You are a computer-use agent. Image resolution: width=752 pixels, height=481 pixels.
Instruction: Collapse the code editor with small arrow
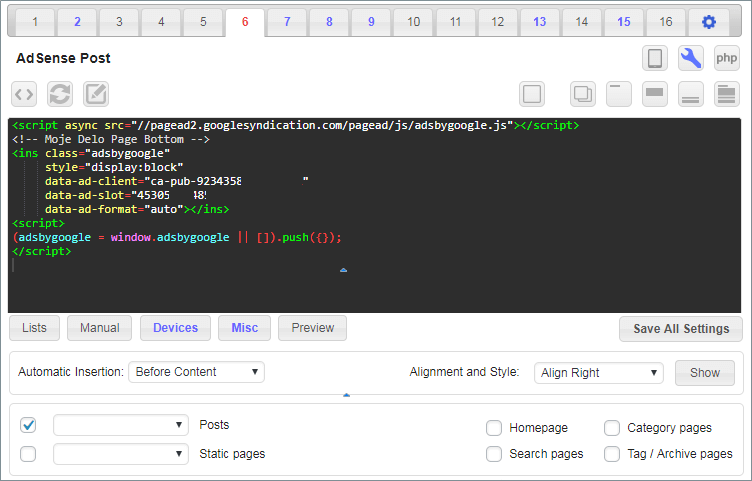coord(343,270)
